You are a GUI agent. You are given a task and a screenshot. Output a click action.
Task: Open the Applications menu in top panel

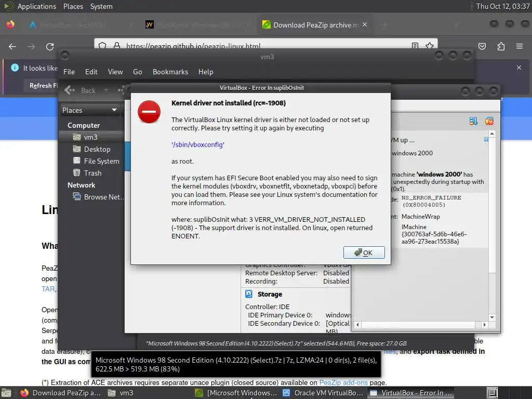(x=37, y=6)
